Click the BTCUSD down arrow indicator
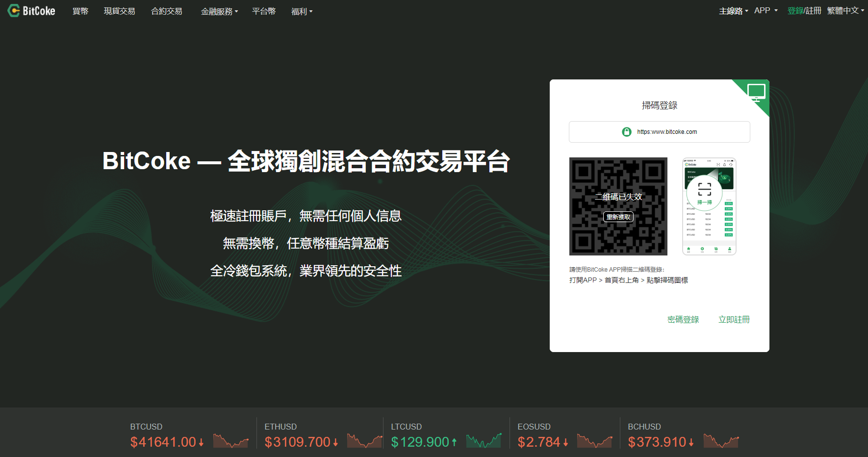The height and width of the screenshot is (457, 868). (x=201, y=442)
